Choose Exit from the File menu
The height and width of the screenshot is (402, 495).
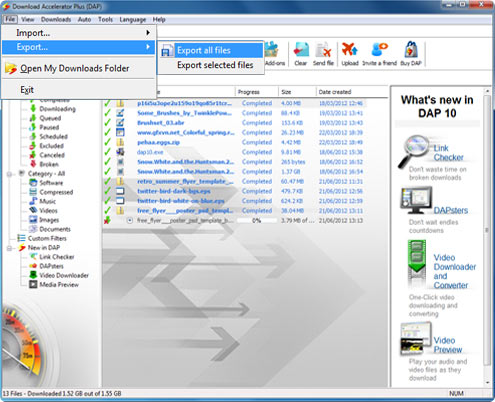[x=79, y=90]
